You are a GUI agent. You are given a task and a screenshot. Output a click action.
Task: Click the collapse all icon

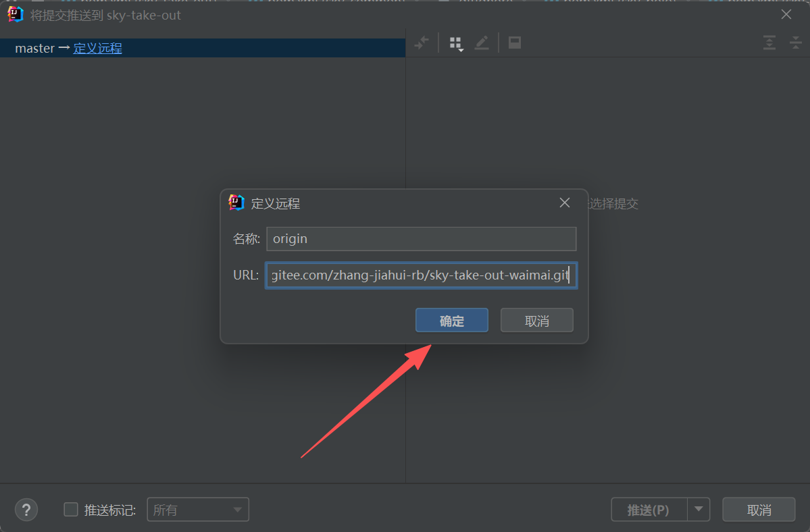pos(796,43)
